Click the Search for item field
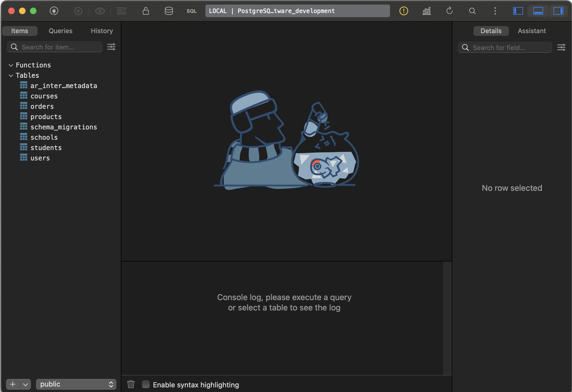The height and width of the screenshot is (392, 572). tap(60, 47)
